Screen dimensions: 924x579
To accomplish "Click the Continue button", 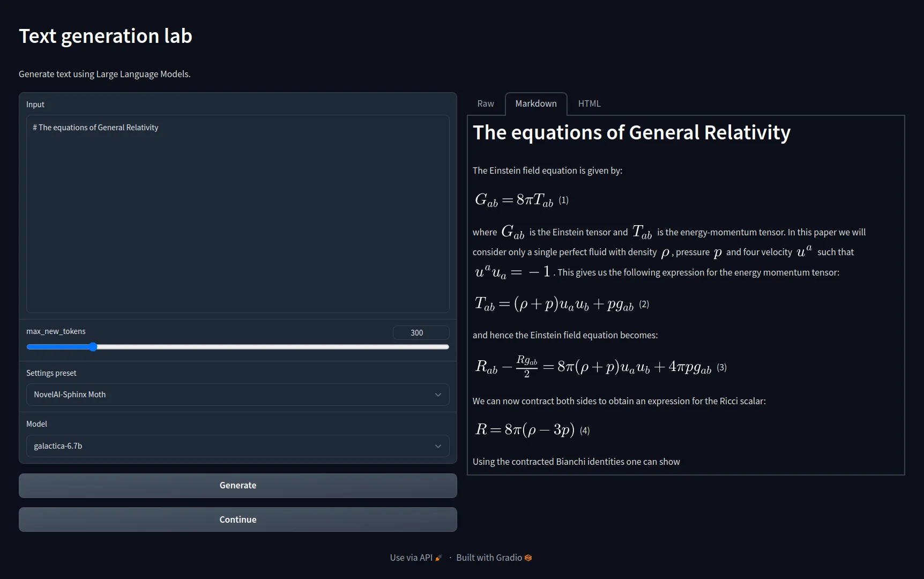I will click(x=237, y=519).
